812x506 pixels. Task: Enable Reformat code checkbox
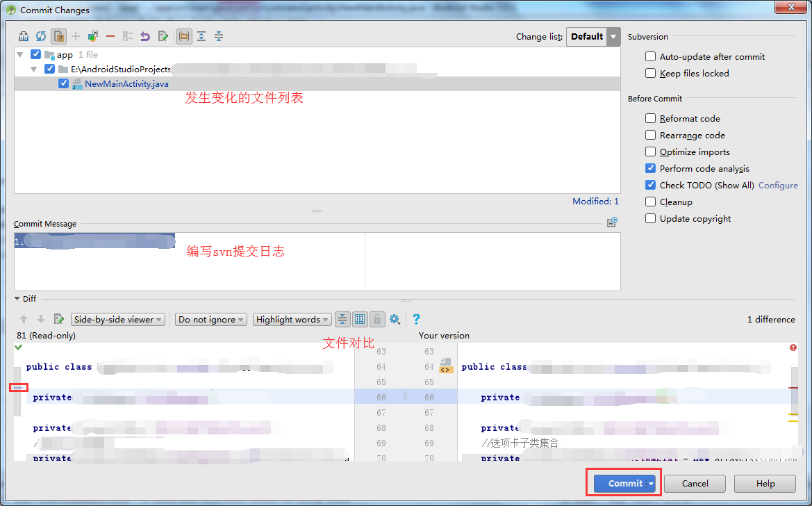[650, 118]
